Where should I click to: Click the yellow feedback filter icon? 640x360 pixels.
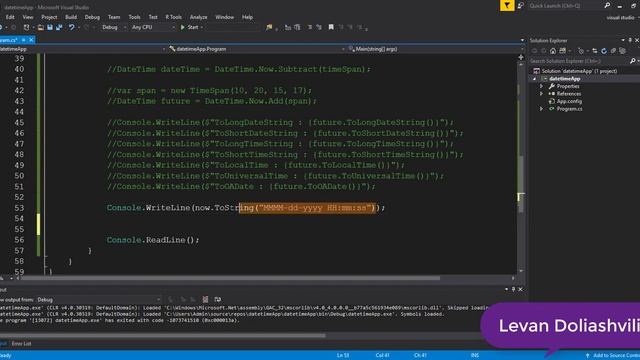pos(507,5)
